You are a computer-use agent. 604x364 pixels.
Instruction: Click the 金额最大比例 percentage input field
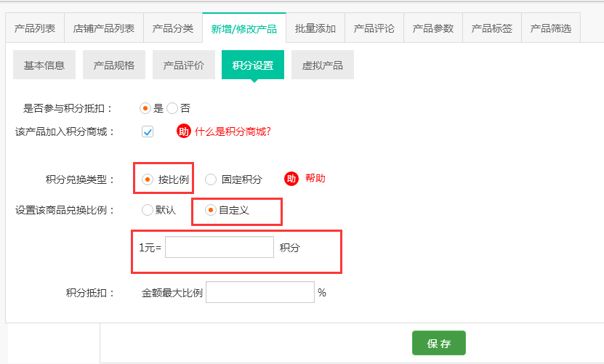coord(260,293)
